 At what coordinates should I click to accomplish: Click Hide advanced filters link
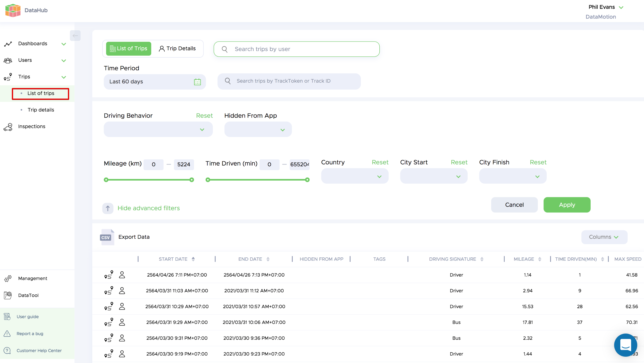149,208
